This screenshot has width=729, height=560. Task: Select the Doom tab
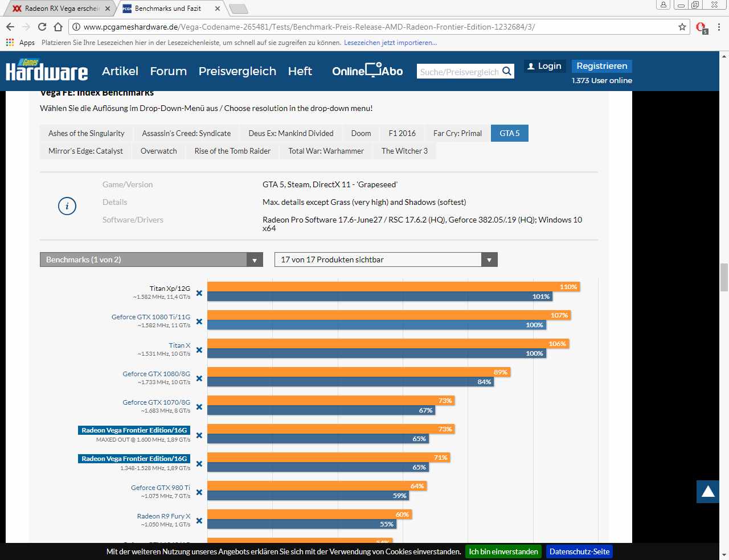pyautogui.click(x=361, y=133)
